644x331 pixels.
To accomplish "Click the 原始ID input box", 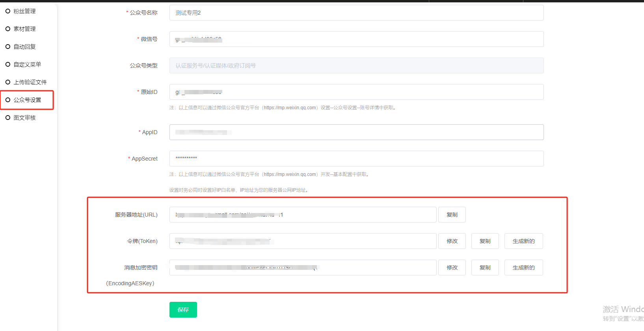I will pos(356,92).
